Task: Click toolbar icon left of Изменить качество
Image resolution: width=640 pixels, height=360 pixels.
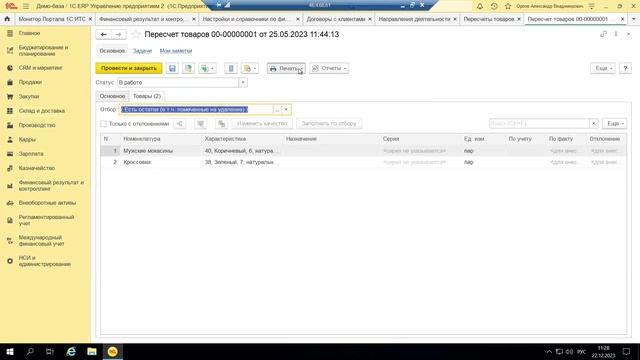Action: pyautogui.click(x=221, y=124)
